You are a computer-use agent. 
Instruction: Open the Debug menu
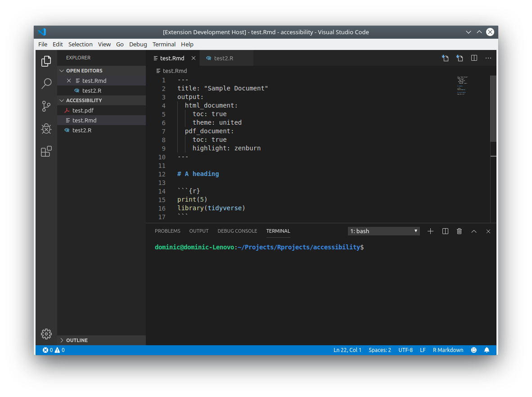[138, 45]
